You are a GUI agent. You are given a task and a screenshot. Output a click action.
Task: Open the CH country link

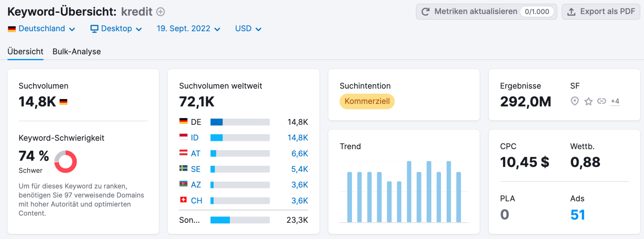pos(196,201)
